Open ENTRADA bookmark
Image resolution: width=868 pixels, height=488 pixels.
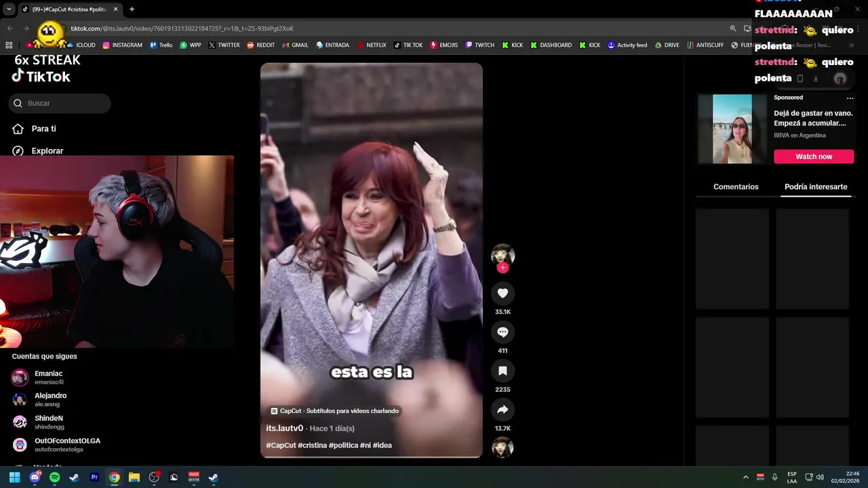(x=332, y=45)
